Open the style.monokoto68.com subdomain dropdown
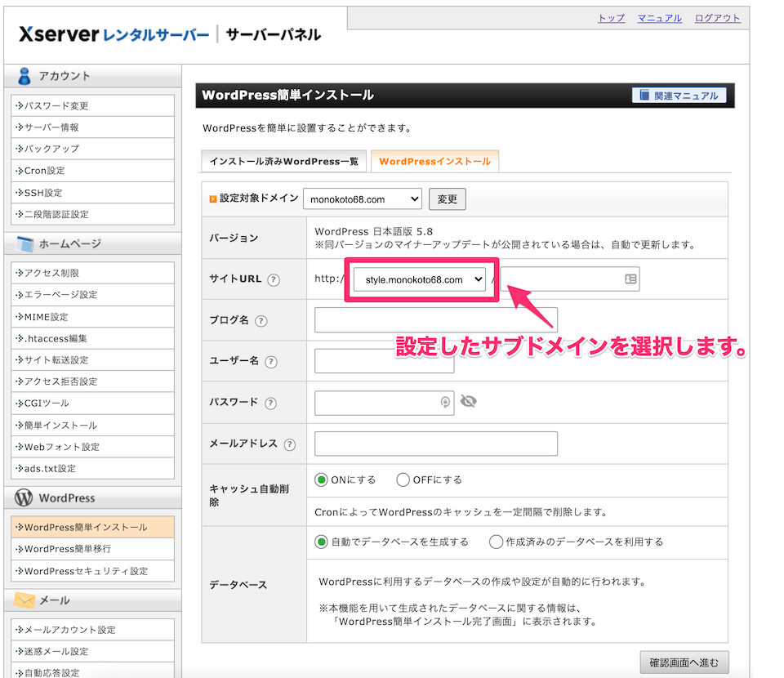This screenshot has height=678, width=784. (420, 279)
